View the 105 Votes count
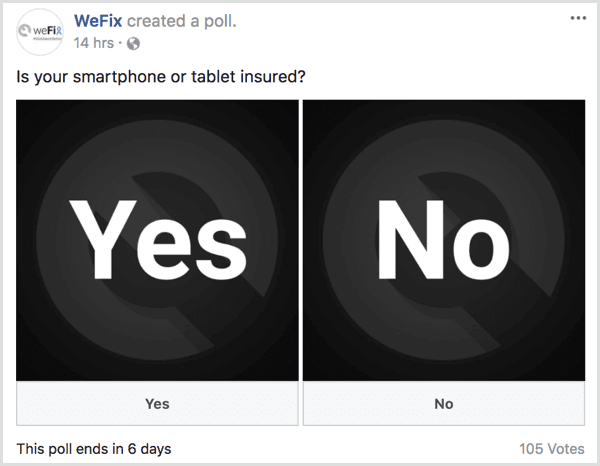The height and width of the screenshot is (466, 600). coord(551,449)
